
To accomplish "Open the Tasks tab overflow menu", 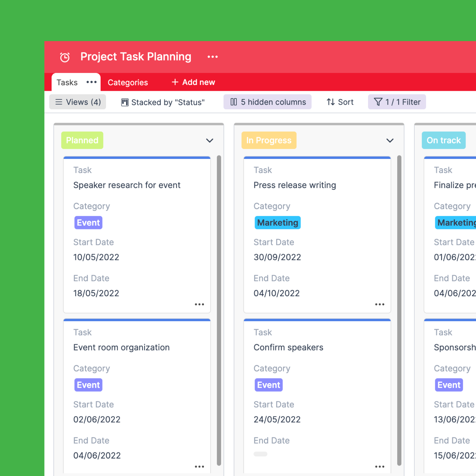I will (x=91, y=82).
